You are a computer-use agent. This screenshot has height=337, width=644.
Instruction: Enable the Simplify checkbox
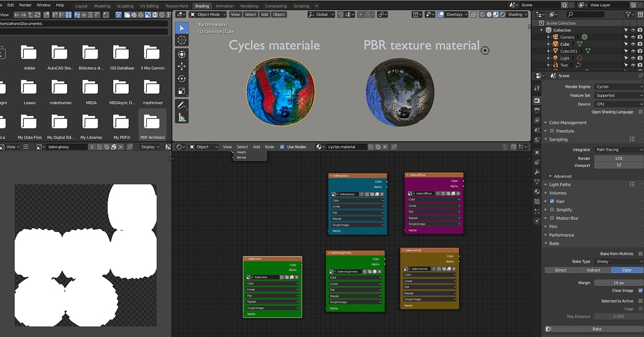point(552,209)
